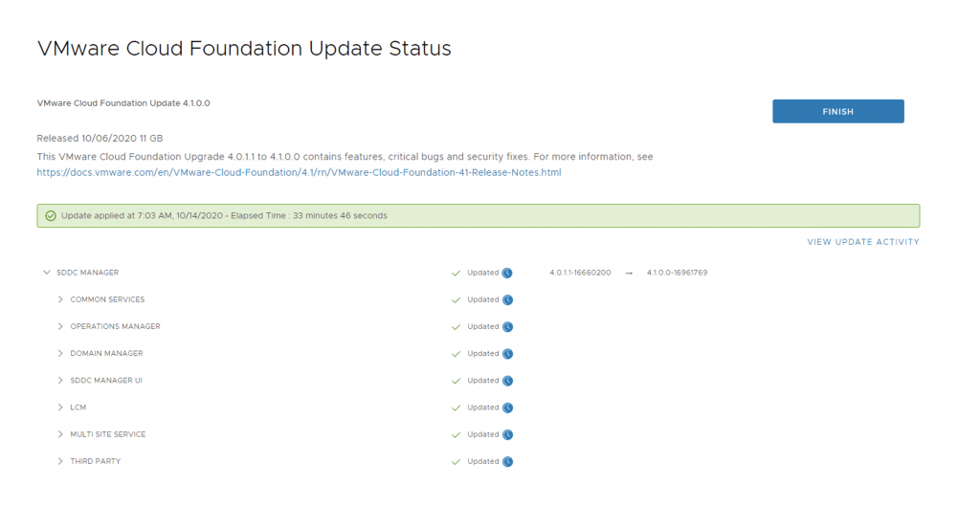Click the clock icon in Domain Manager row
The height and width of the screenshot is (529, 980).
[x=507, y=354]
